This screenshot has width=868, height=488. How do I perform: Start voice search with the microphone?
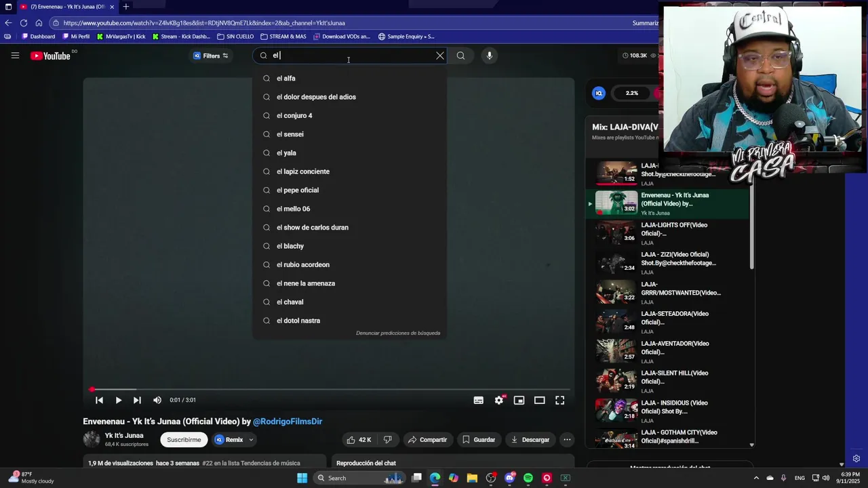coord(489,56)
